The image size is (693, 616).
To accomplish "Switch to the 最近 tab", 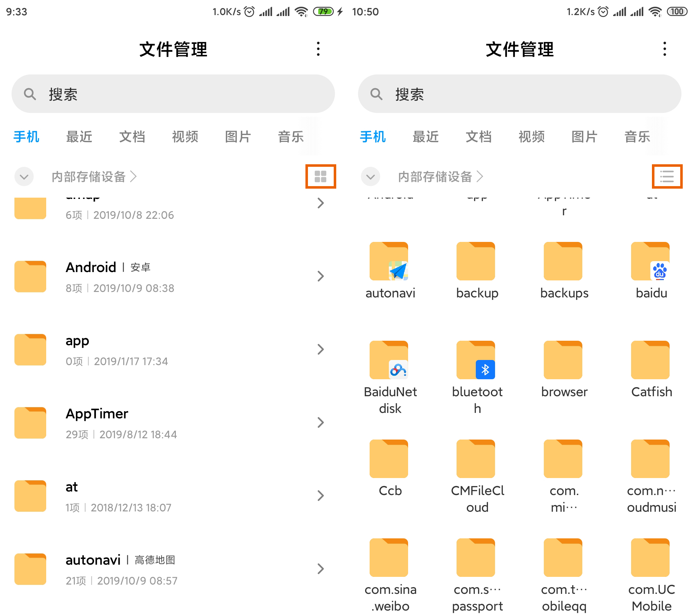I will click(79, 137).
